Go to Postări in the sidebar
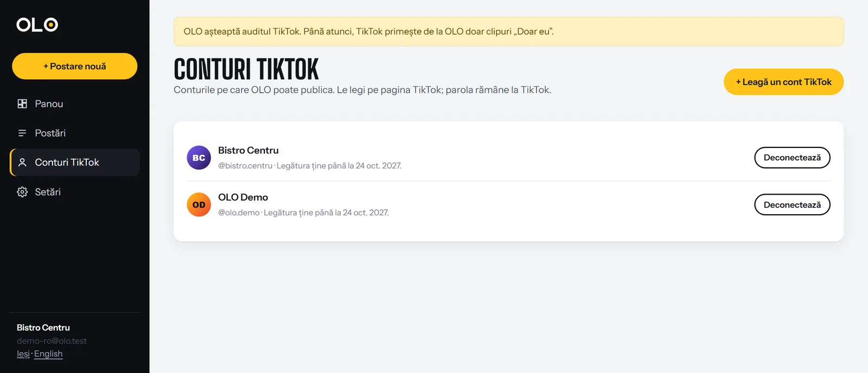This screenshot has width=868, height=373. click(x=75, y=133)
